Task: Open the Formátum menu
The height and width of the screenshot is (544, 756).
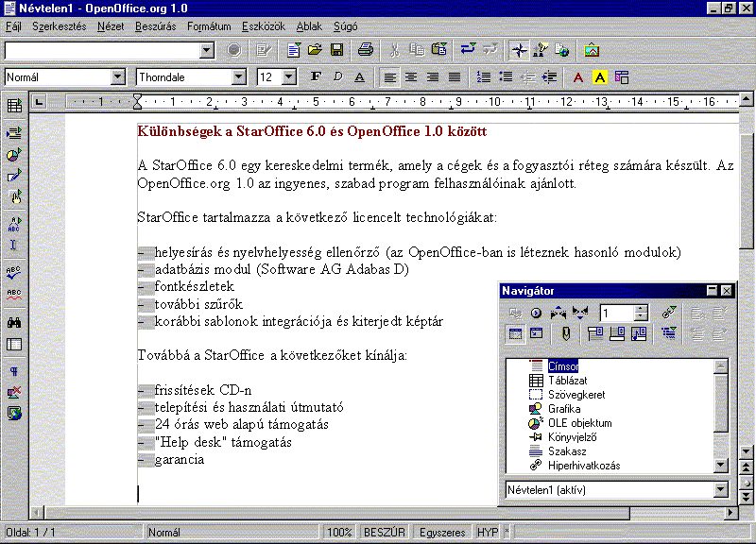Action: pyautogui.click(x=209, y=26)
